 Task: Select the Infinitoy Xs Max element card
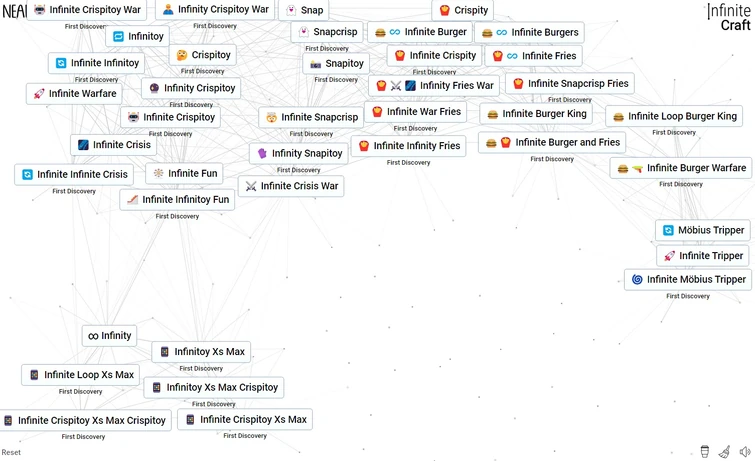[201, 352]
